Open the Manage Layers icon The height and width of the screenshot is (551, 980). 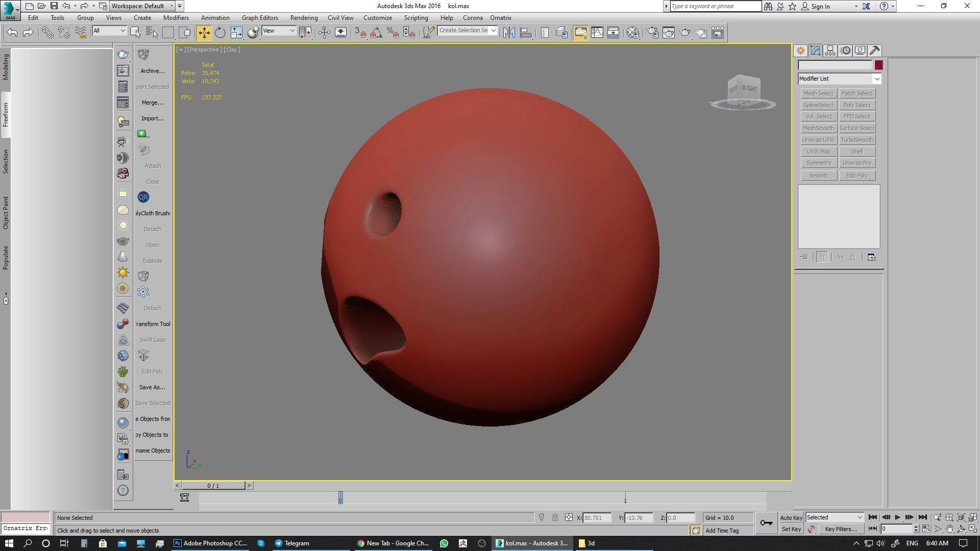coord(561,33)
